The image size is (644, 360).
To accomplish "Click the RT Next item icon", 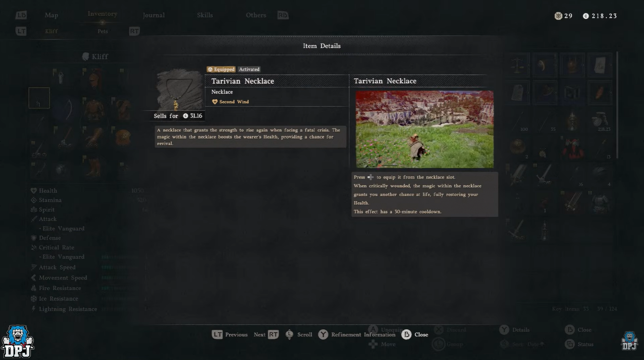I will (x=273, y=335).
